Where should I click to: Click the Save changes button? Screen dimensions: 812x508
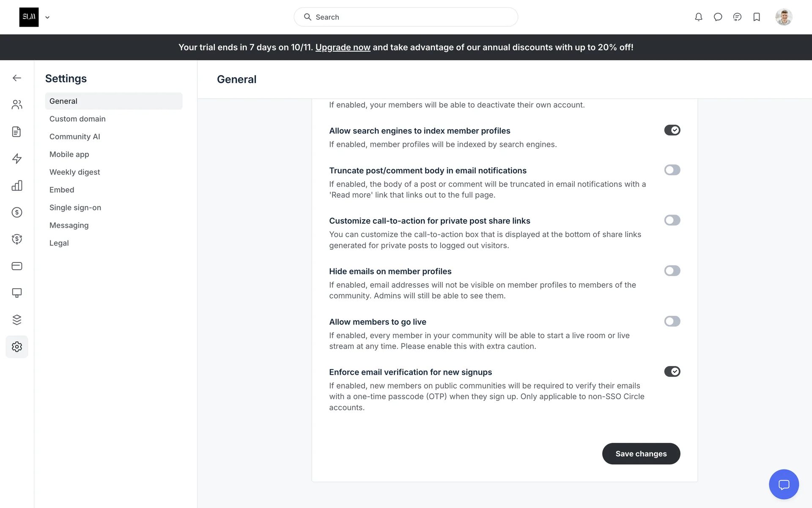[x=641, y=454]
